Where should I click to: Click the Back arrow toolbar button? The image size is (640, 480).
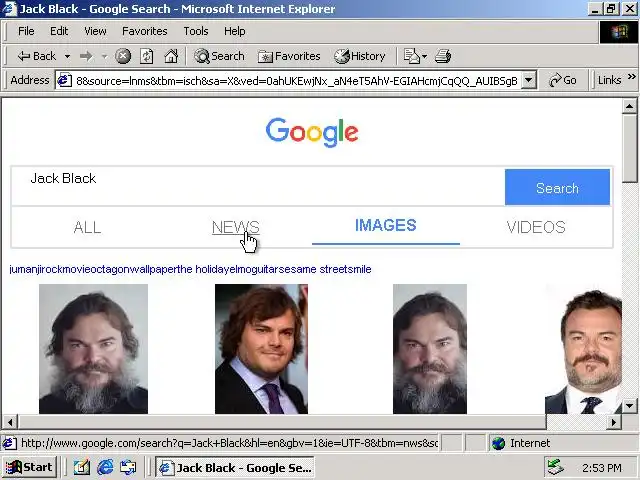click(x=36, y=56)
